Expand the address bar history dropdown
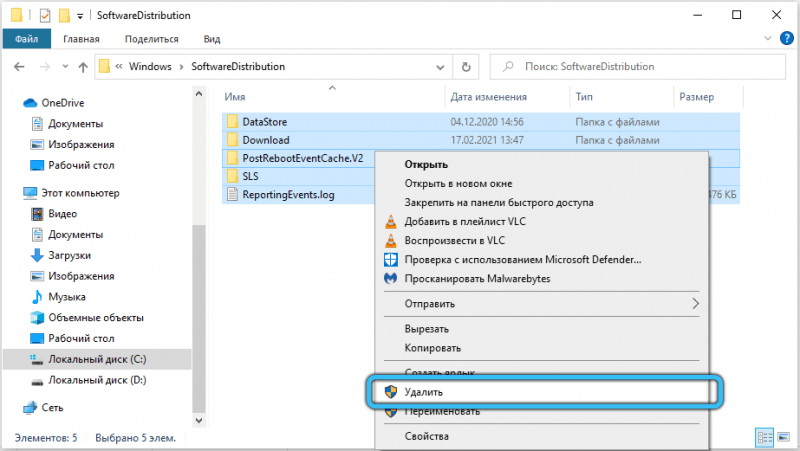The width and height of the screenshot is (800, 451). 440,67
